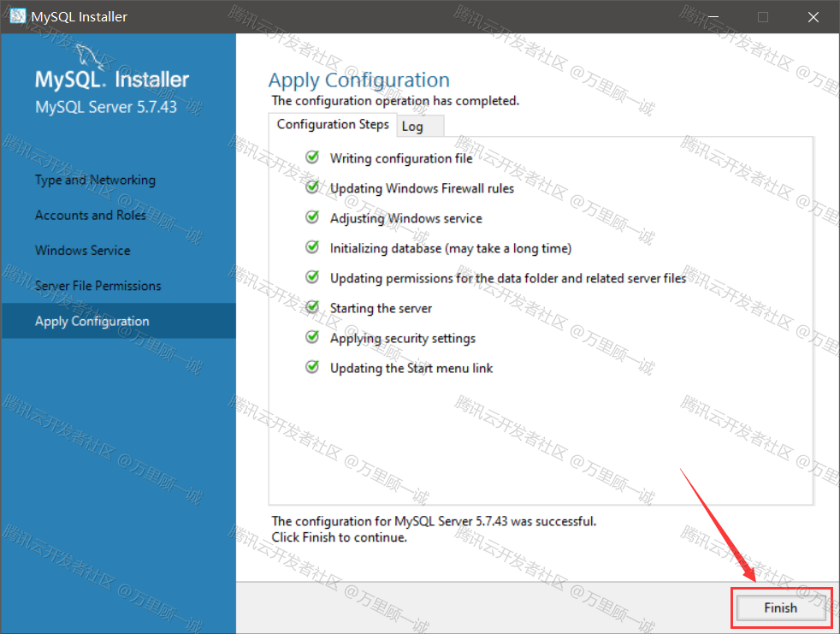This screenshot has height=634, width=840.
Task: Click checkmark beside Updating permissions for data folder
Action: 312,277
